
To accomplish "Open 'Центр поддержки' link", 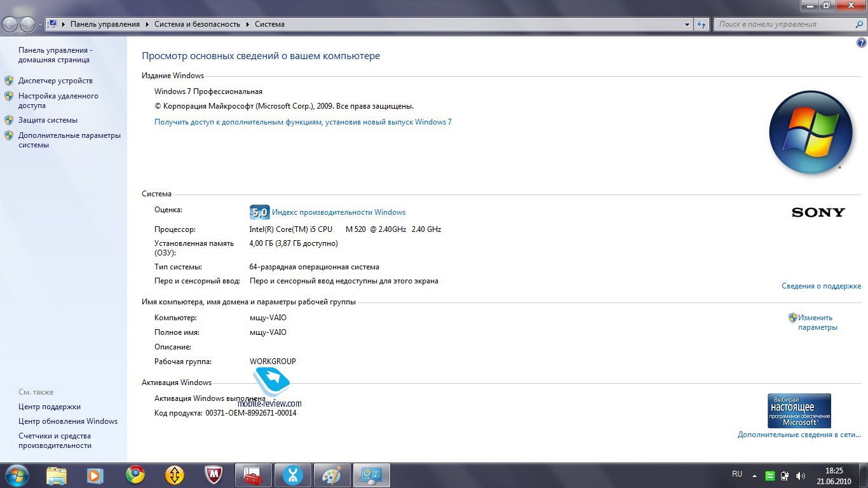I will coord(50,407).
